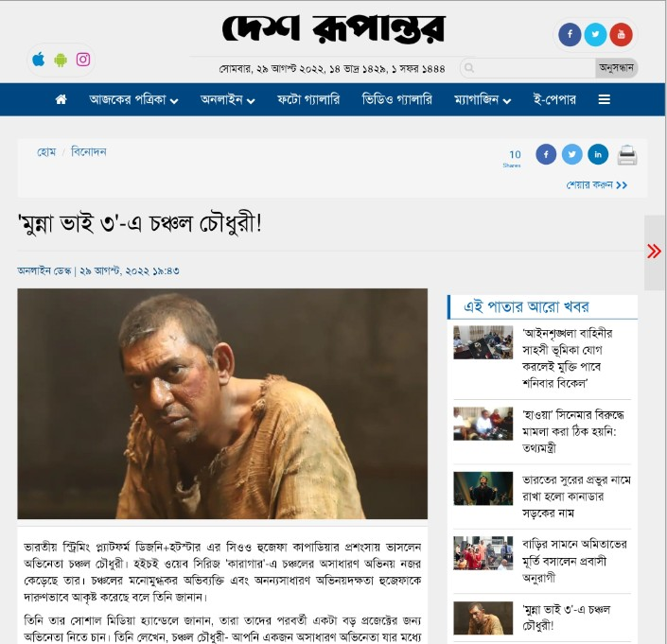The image size is (667, 644).
Task: Go to home via house icon
Action: (x=61, y=99)
